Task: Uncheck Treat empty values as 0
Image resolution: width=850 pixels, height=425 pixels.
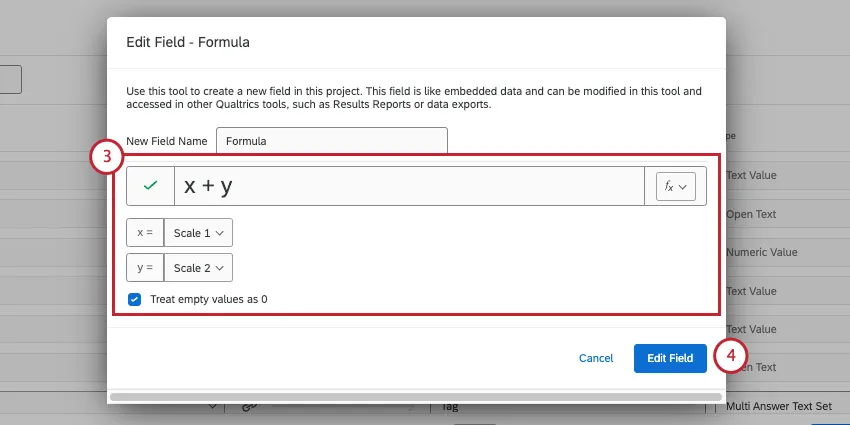Action: tap(134, 299)
